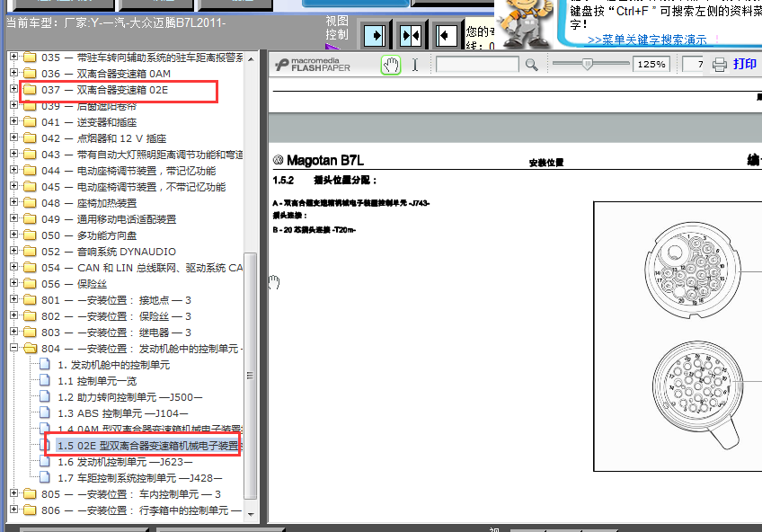This screenshot has height=532, width=762.
Task: Click the FlashPaper page number field
Action: click(694, 65)
